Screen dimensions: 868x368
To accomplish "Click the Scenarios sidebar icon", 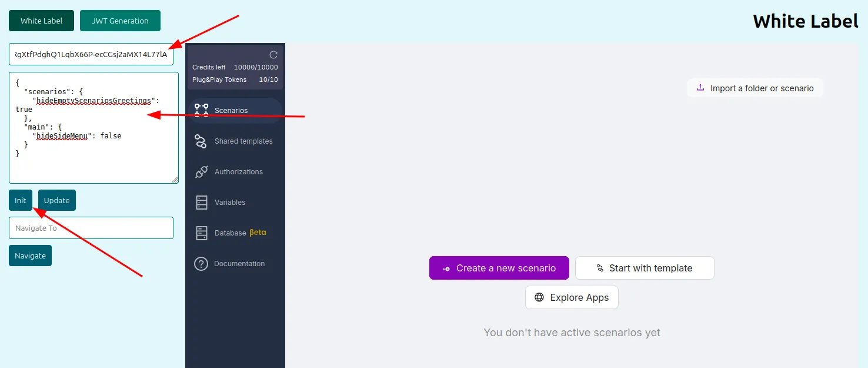I will pos(202,110).
